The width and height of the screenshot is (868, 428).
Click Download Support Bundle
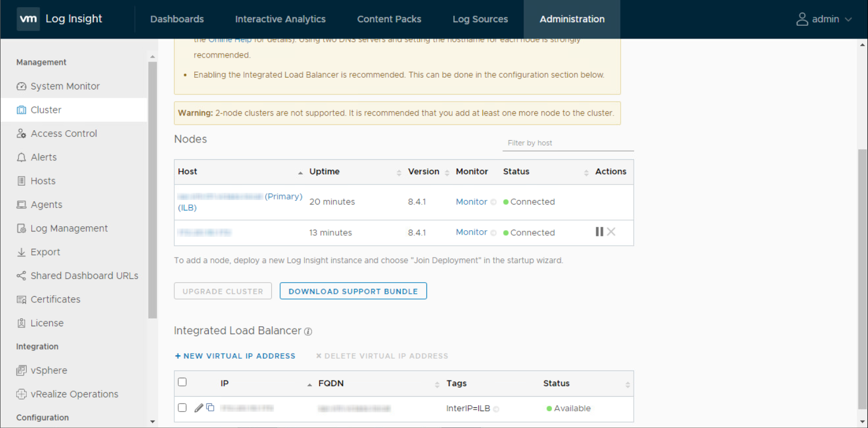[353, 291]
